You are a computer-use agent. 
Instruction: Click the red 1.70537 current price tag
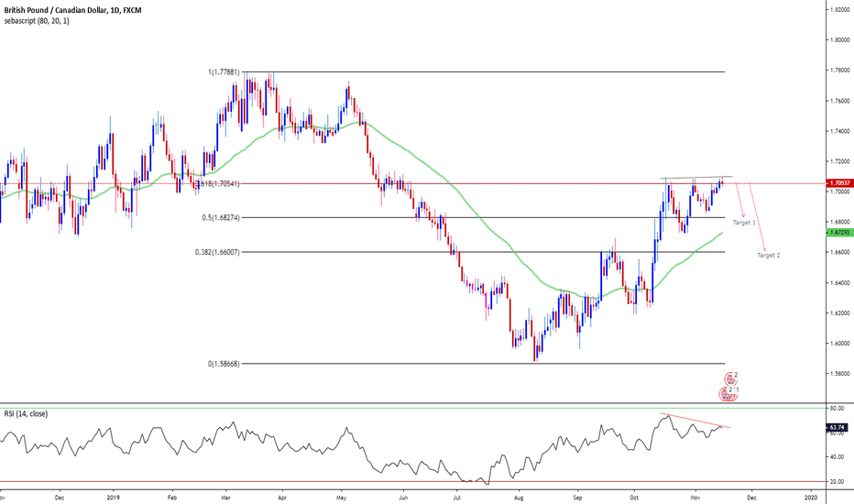point(838,183)
